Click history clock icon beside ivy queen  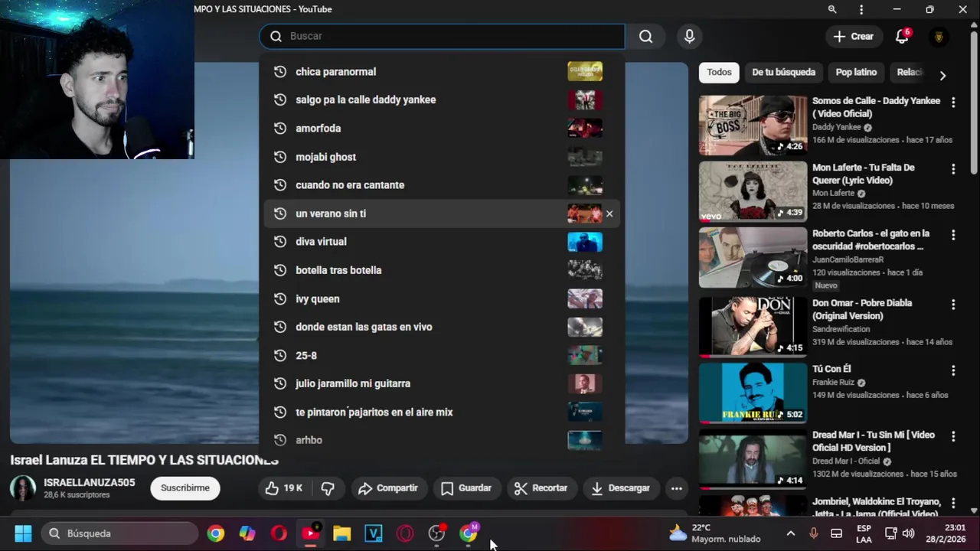coord(280,298)
